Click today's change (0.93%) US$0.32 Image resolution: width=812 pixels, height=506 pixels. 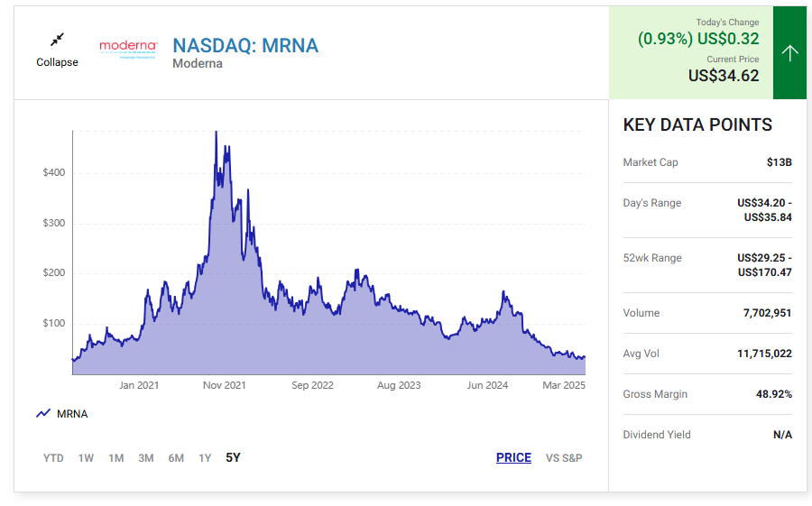coord(698,39)
